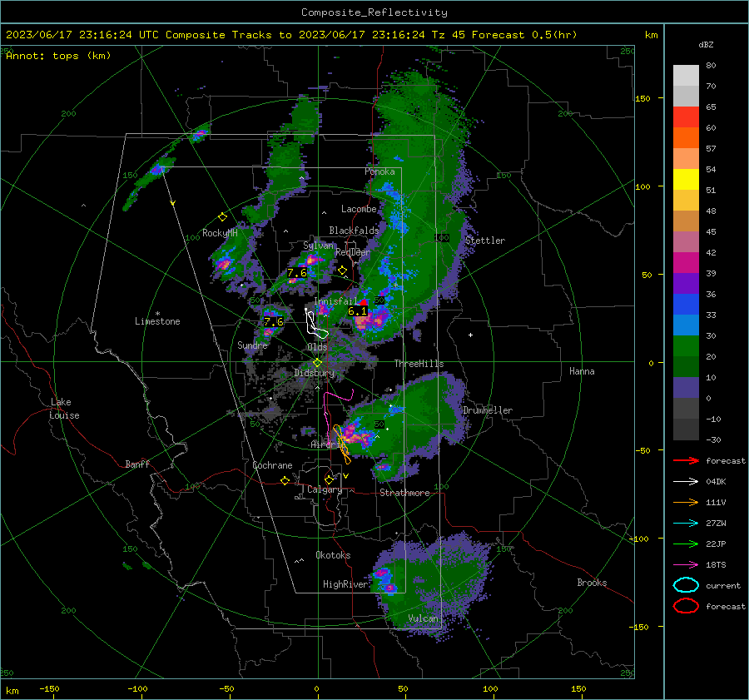Click the magenta 18TS track arrow

pos(686,565)
